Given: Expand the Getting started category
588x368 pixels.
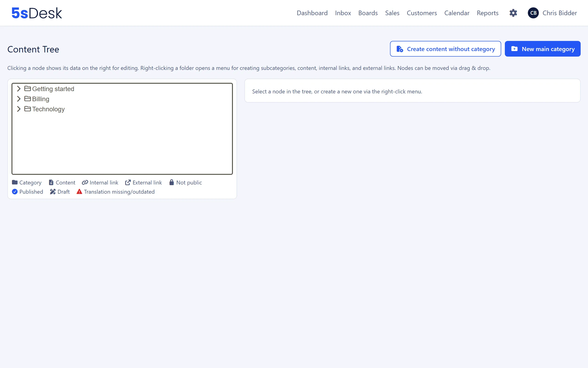Looking at the screenshot, I should [x=19, y=89].
